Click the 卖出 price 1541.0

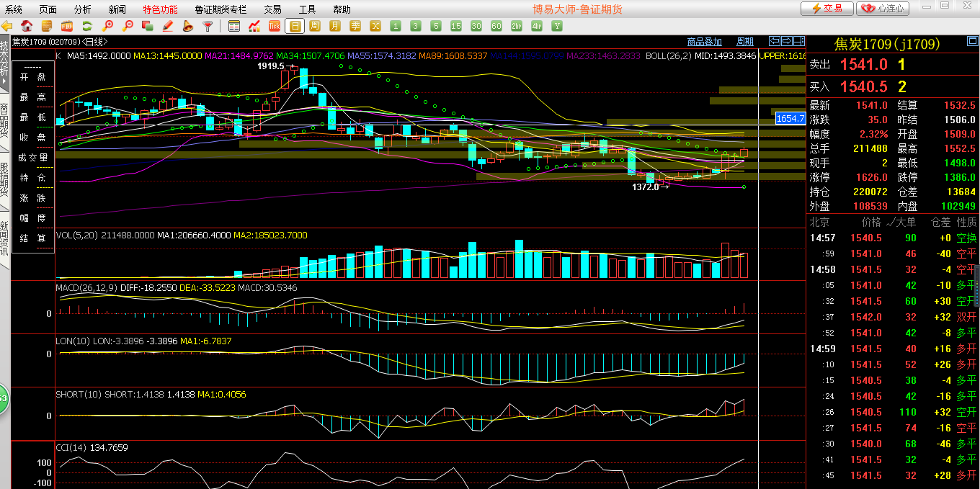pos(863,65)
